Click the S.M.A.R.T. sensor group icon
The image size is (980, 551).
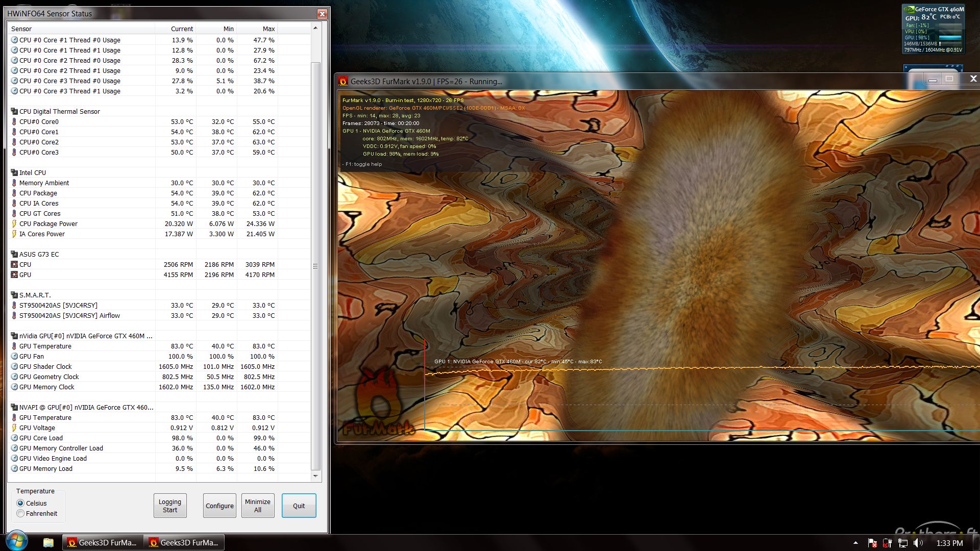[x=14, y=295]
